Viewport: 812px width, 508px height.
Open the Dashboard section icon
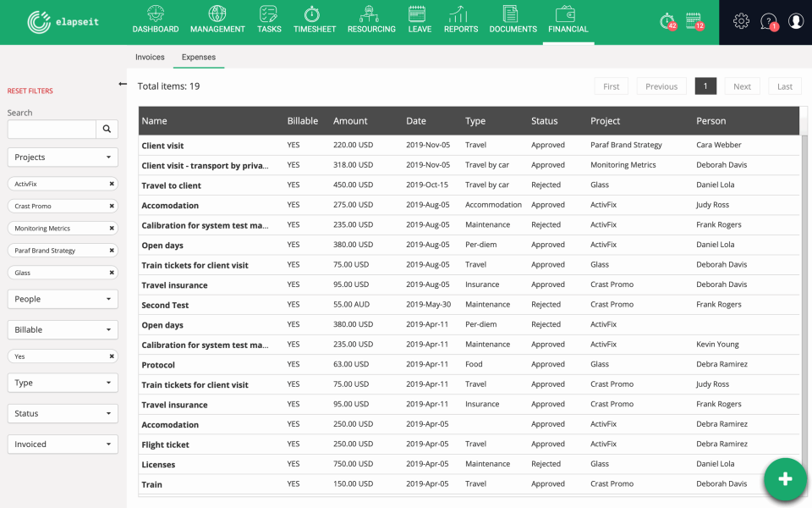pyautogui.click(x=156, y=14)
